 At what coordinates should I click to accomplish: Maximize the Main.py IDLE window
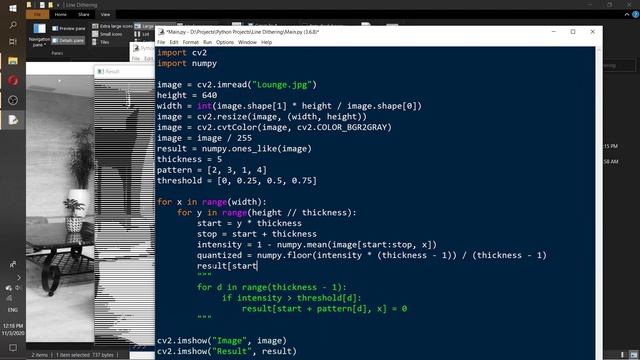(573, 31)
